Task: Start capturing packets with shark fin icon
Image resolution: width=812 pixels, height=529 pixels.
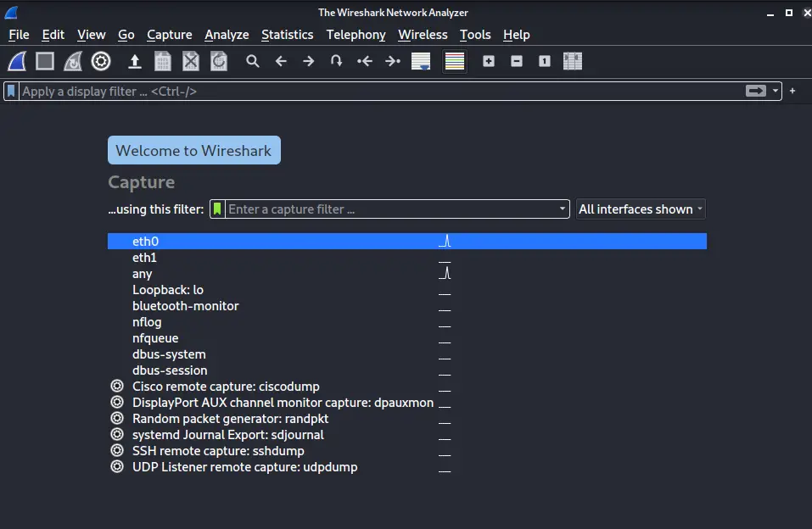Action: tap(17, 61)
